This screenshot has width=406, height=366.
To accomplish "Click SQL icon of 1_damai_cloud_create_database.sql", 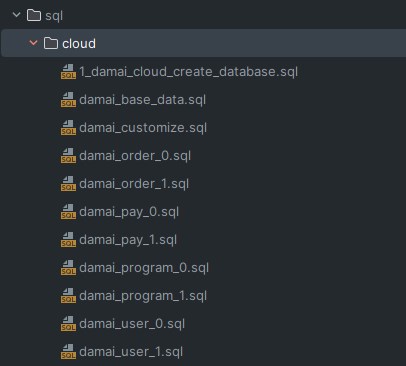I will 68,72.
